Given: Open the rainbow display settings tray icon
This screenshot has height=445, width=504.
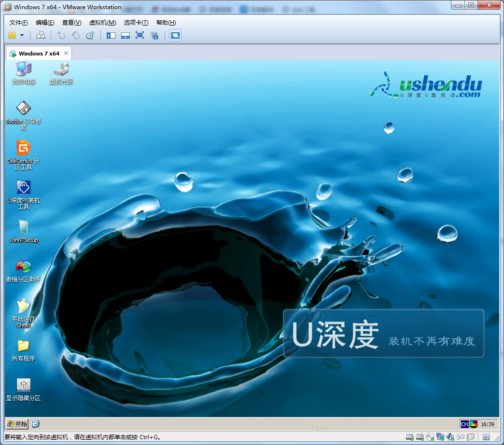Looking at the screenshot, I should click(x=474, y=424).
